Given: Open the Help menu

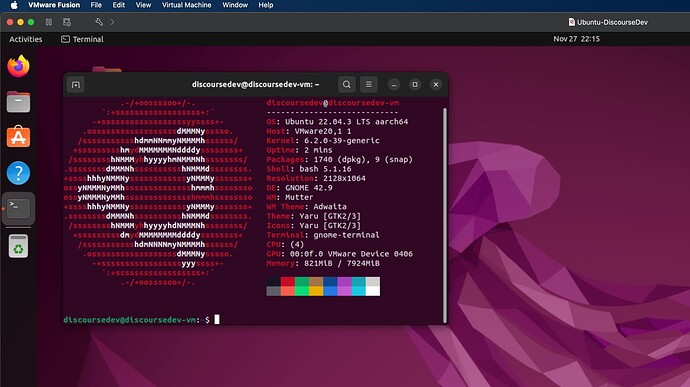Looking at the screenshot, I should [x=266, y=5].
